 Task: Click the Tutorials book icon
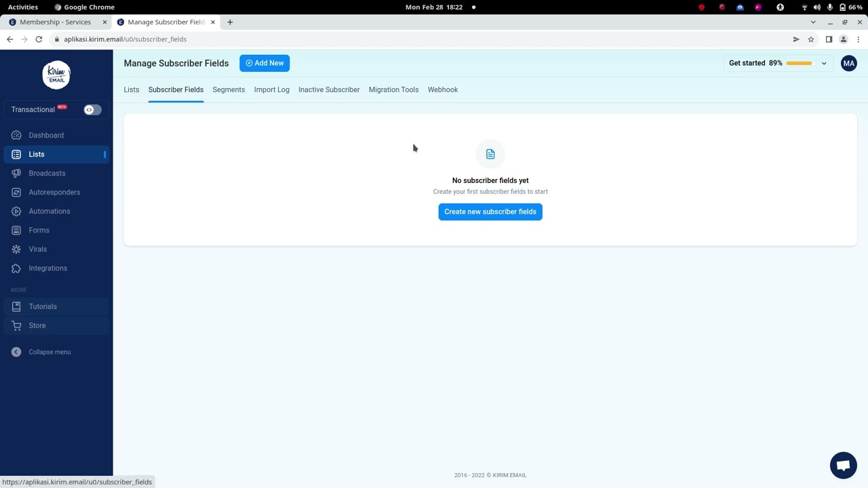pyautogui.click(x=16, y=307)
